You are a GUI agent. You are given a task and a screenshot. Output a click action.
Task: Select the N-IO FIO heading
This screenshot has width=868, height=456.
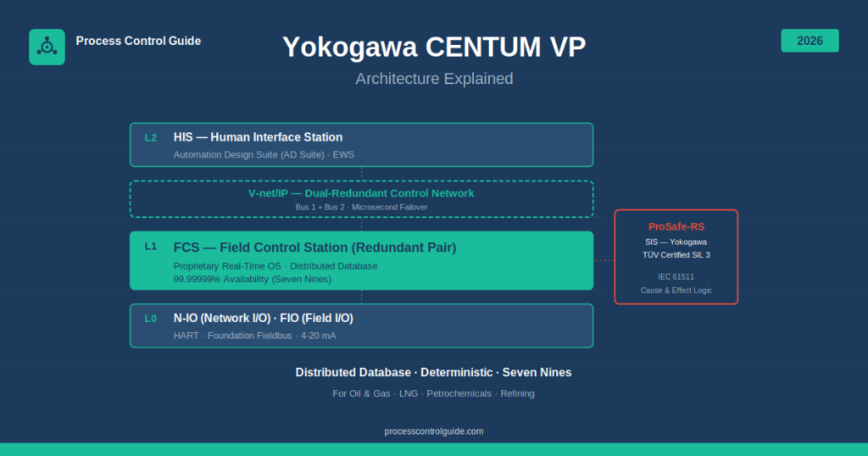coord(263,318)
